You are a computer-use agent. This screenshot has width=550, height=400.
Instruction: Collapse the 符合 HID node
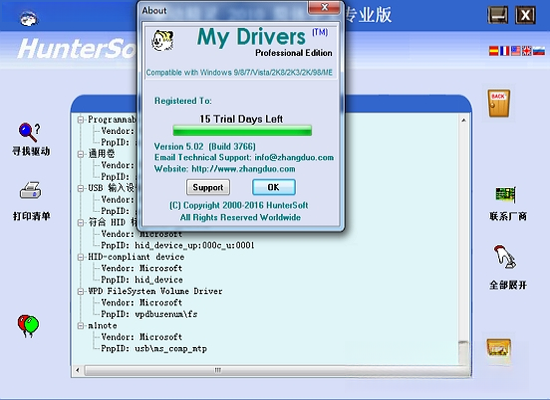pyautogui.click(x=81, y=222)
